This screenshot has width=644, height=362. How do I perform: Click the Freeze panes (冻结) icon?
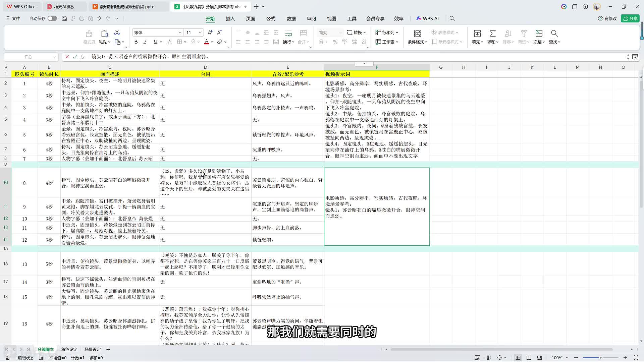coord(539,34)
